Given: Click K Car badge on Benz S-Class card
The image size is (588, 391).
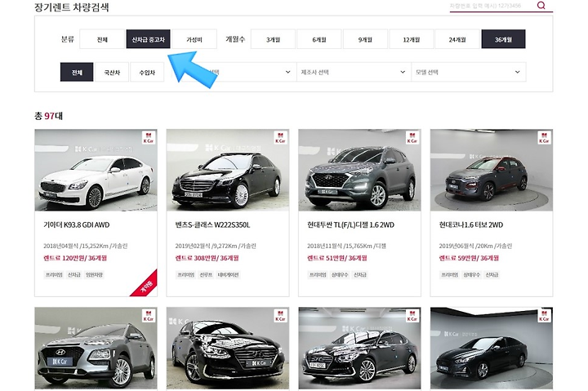Looking at the screenshot, I should (x=280, y=138).
